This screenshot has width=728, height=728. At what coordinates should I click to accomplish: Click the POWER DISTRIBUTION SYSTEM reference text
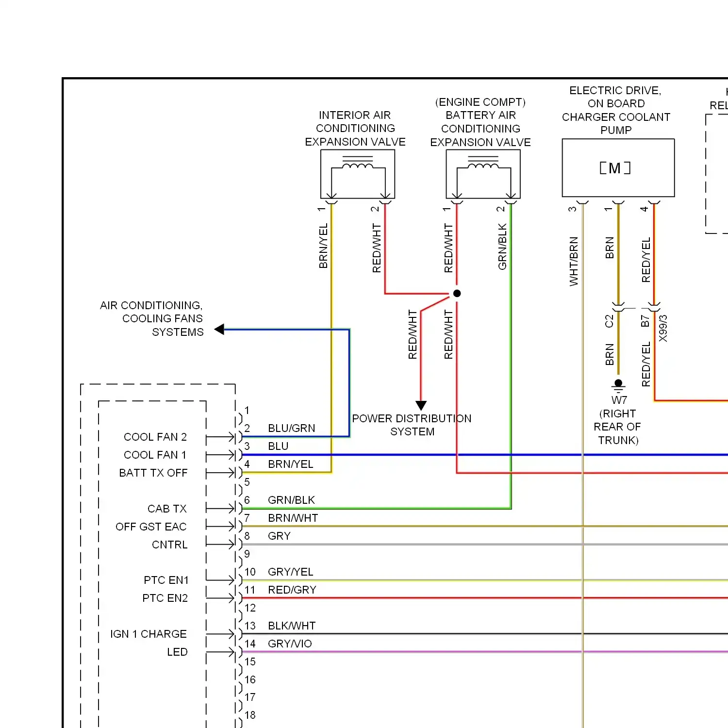click(412, 425)
